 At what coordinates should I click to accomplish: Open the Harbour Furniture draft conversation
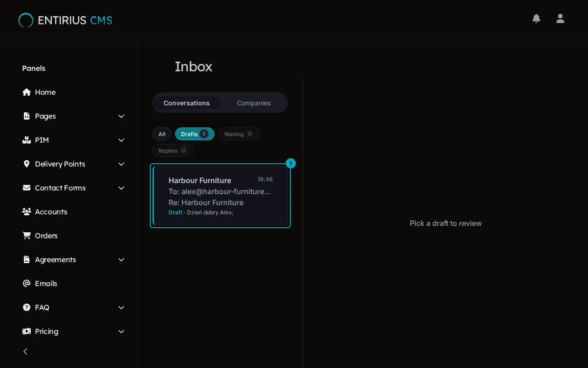click(x=220, y=196)
